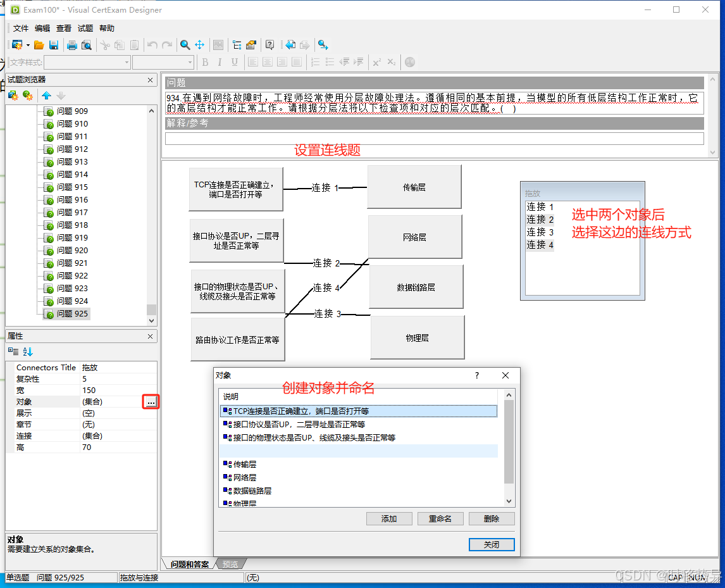Toggle center text alignment

click(x=267, y=62)
